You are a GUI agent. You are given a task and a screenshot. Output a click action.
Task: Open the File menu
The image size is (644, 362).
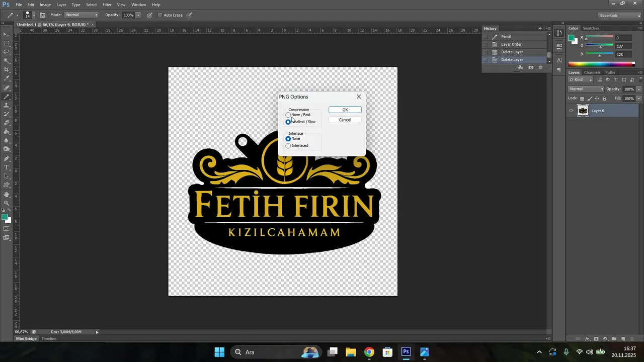19,5
